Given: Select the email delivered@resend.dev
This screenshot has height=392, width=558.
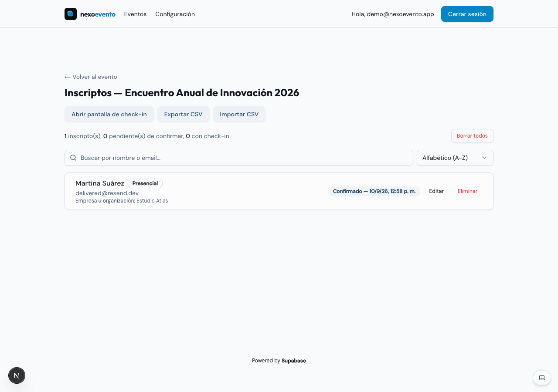Looking at the screenshot, I should [x=107, y=193].
